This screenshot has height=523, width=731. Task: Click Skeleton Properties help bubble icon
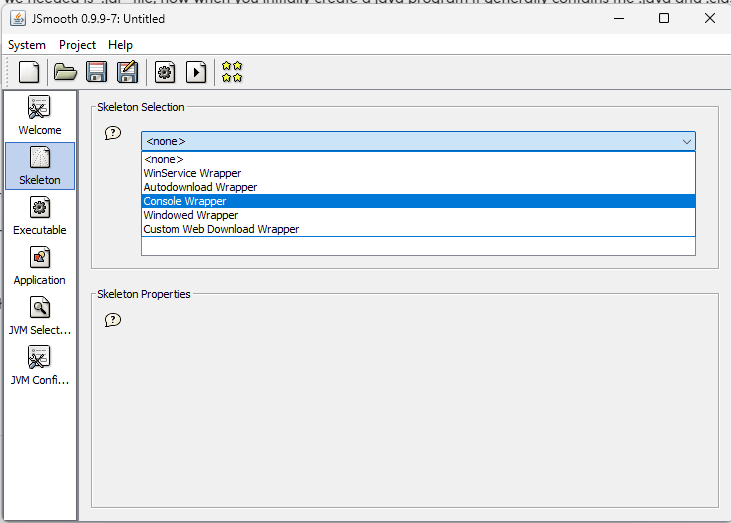tap(113, 320)
